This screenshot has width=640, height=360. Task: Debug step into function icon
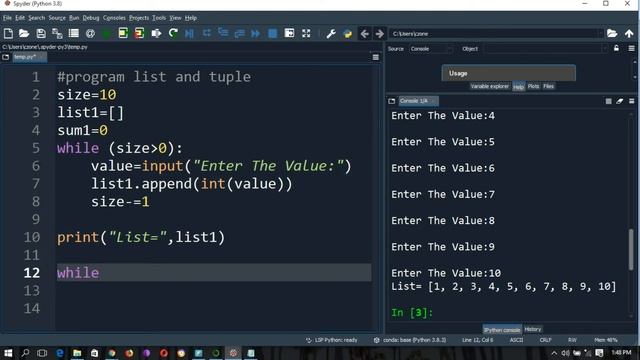223,33
